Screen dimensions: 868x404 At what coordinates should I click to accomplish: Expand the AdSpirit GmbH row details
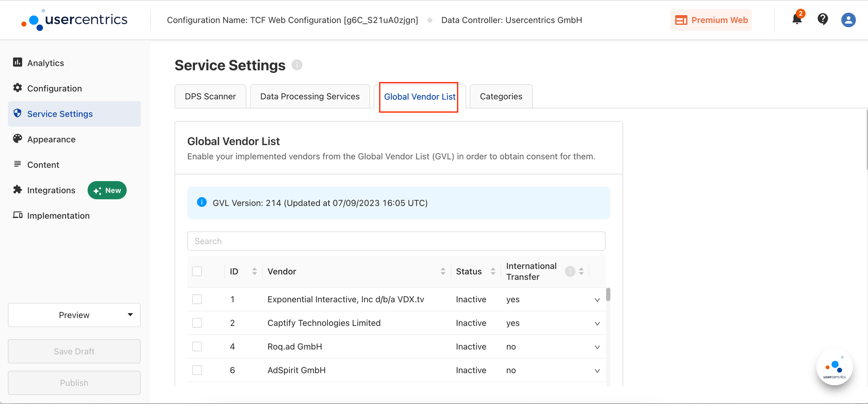point(597,371)
